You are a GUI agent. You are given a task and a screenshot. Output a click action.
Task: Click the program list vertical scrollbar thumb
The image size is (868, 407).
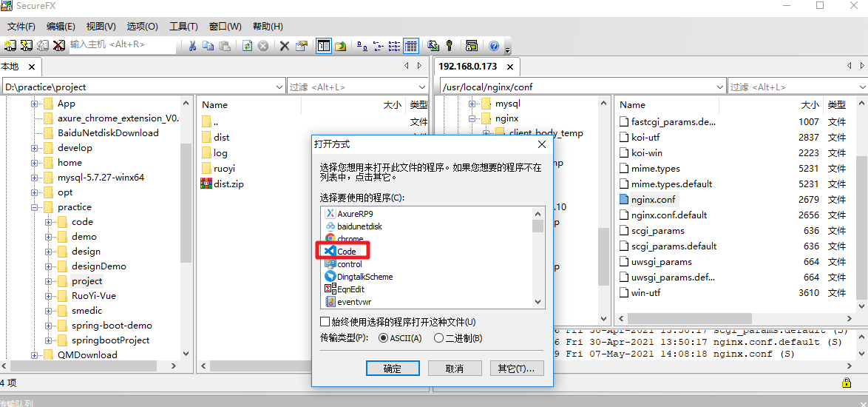[x=538, y=226]
